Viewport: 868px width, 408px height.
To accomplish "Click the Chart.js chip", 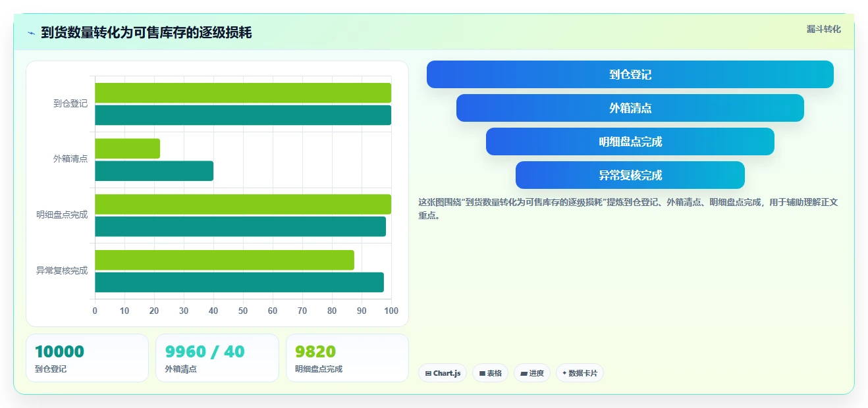I will click(x=443, y=373).
